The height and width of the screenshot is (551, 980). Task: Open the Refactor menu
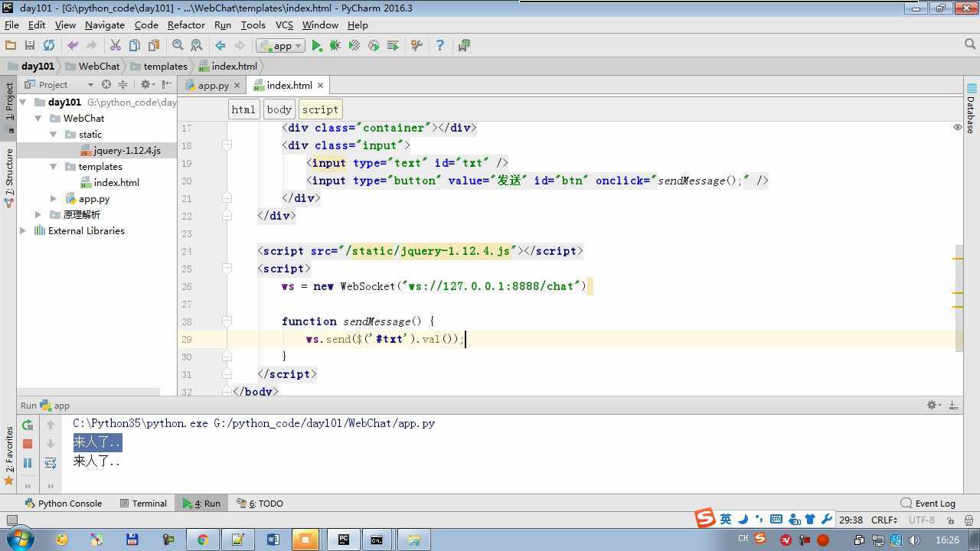coord(187,24)
